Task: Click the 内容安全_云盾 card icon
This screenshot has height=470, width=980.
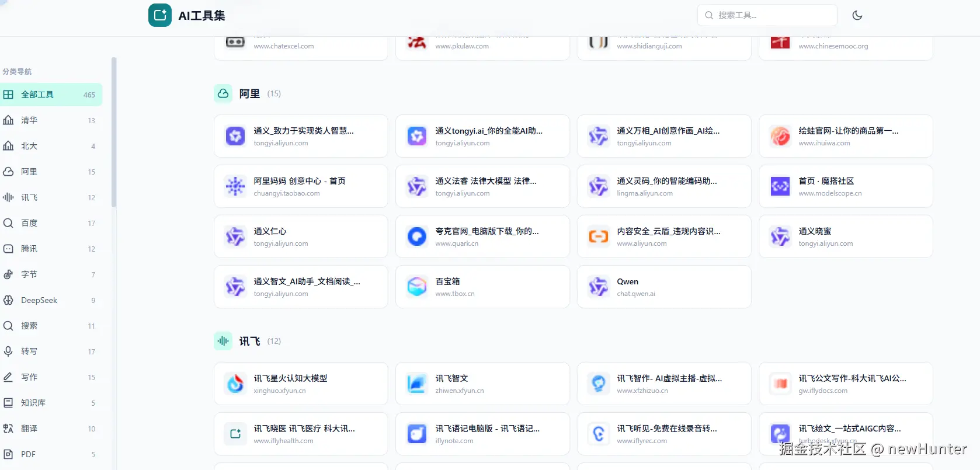Action: (599, 236)
